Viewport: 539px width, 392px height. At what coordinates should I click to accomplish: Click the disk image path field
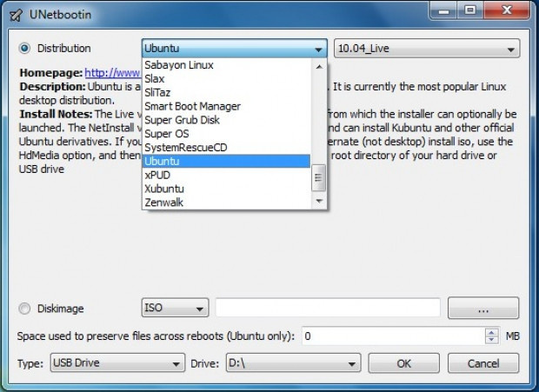coord(328,308)
